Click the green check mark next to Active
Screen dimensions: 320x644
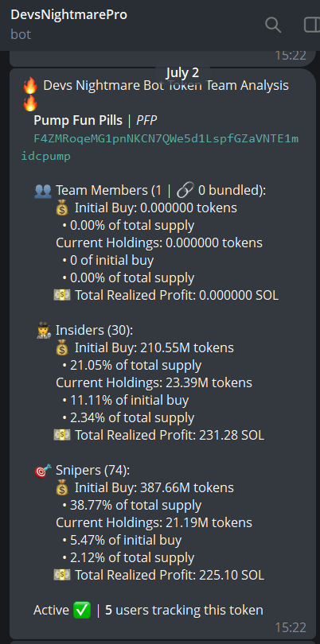pos(82,610)
